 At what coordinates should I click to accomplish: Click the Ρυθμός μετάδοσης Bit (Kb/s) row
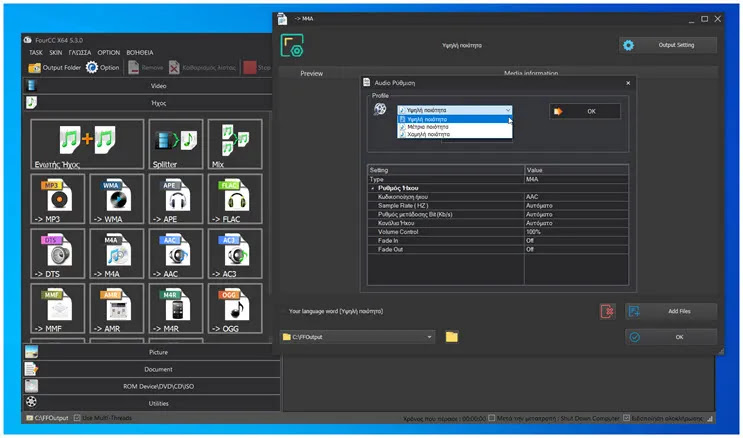(498, 214)
